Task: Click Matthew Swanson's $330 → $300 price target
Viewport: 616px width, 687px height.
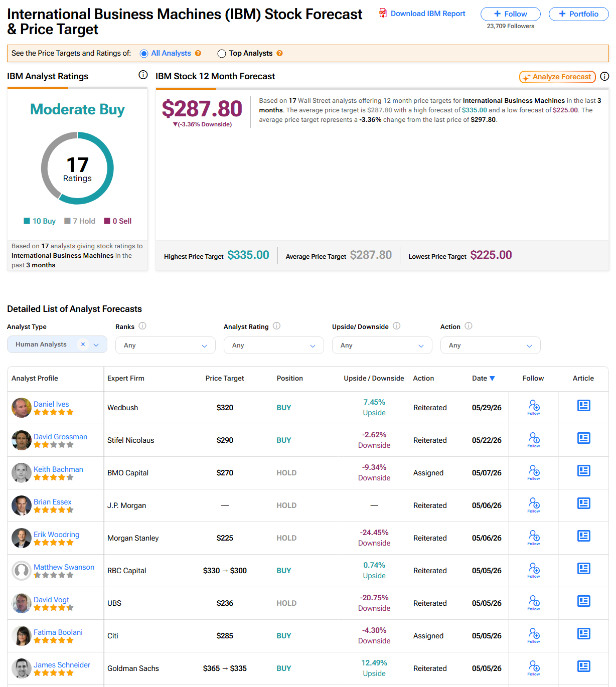Action: [225, 571]
